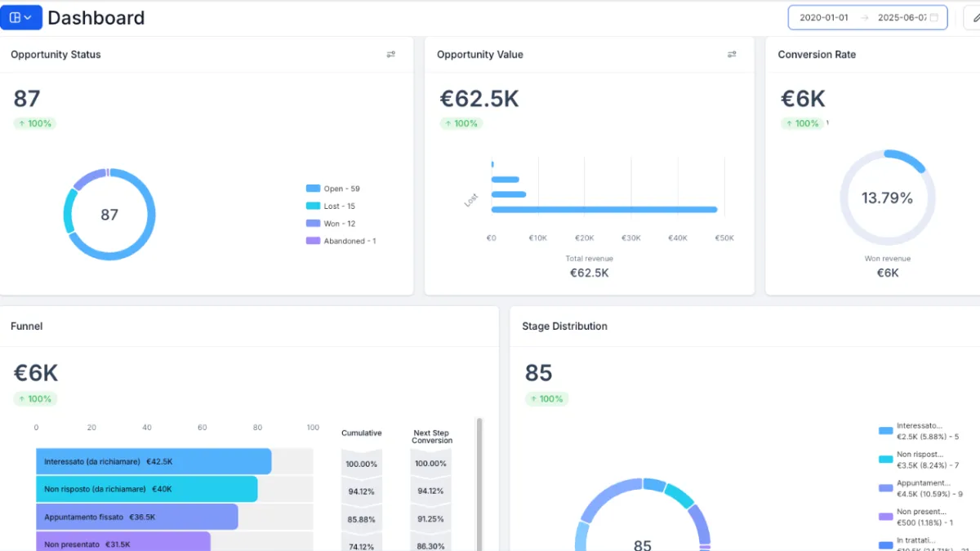The width and height of the screenshot is (980, 551).
Task: Open Opportunity Status filter settings icon
Action: [390, 55]
